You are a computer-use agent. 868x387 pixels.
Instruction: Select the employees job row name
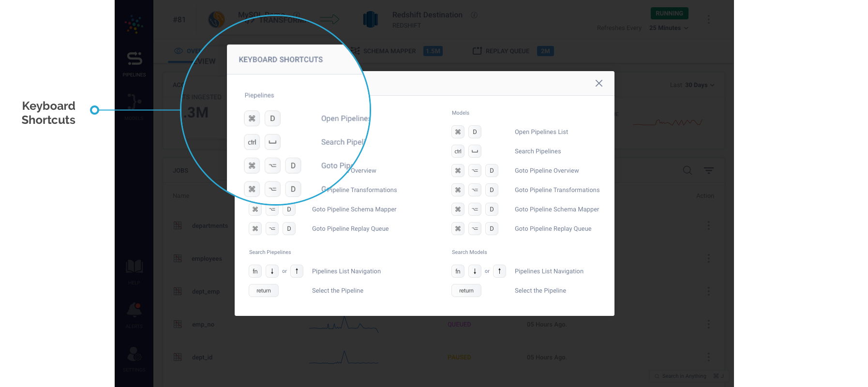(207, 259)
